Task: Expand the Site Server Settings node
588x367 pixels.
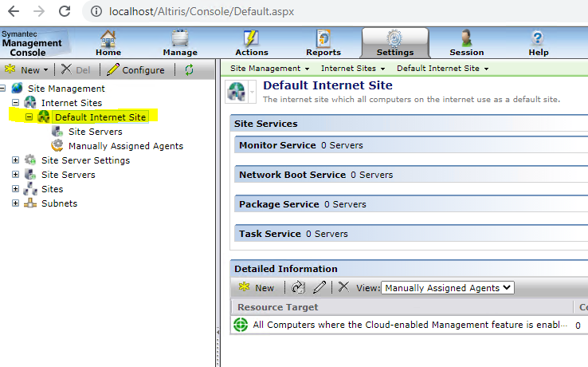Action: coord(15,160)
